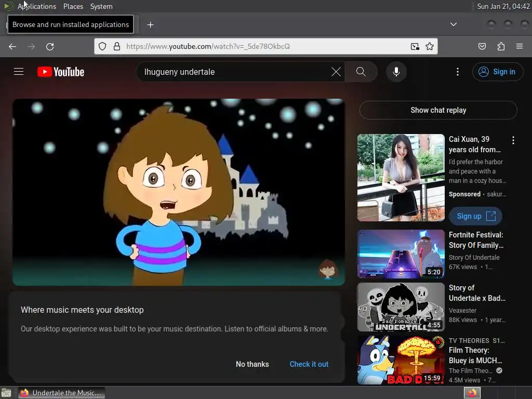Click the Story Of Undertale channel name
This screenshot has height=399, width=532.
(x=474, y=258)
